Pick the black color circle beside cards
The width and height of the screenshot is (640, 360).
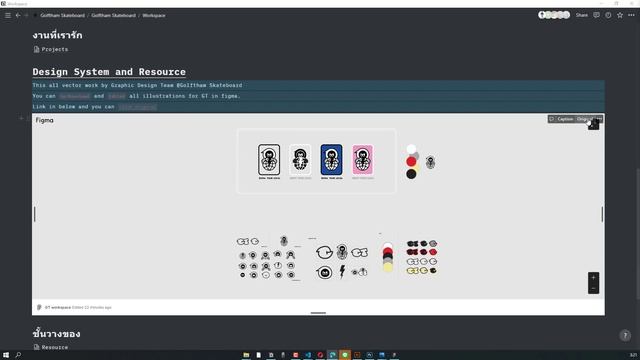(411, 174)
